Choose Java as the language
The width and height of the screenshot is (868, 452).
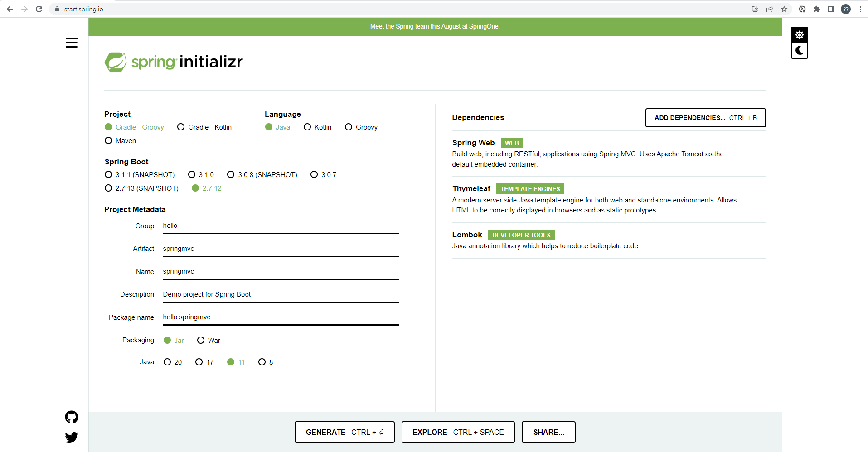(278, 127)
